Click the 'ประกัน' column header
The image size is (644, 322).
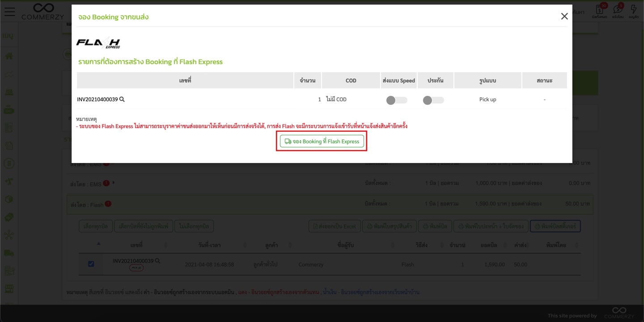click(x=436, y=80)
